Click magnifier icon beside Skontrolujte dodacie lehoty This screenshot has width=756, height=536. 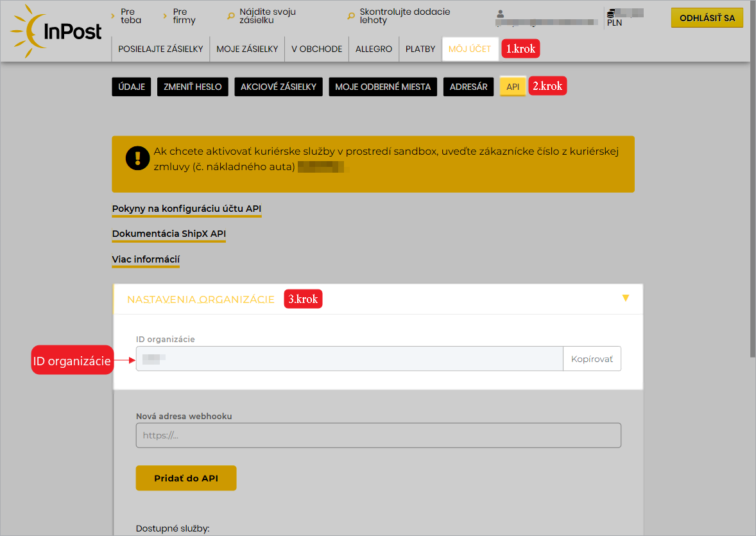[351, 16]
